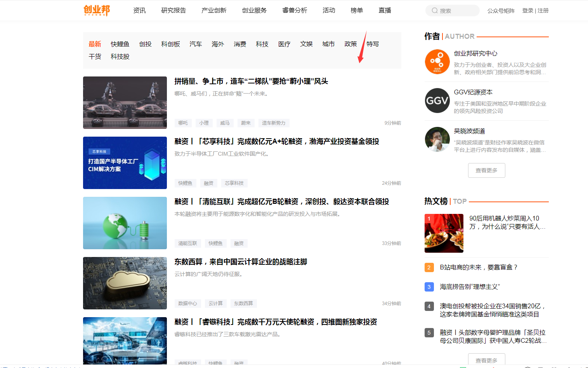
Task: Click the 芯享科技 tag
Action: click(x=234, y=183)
